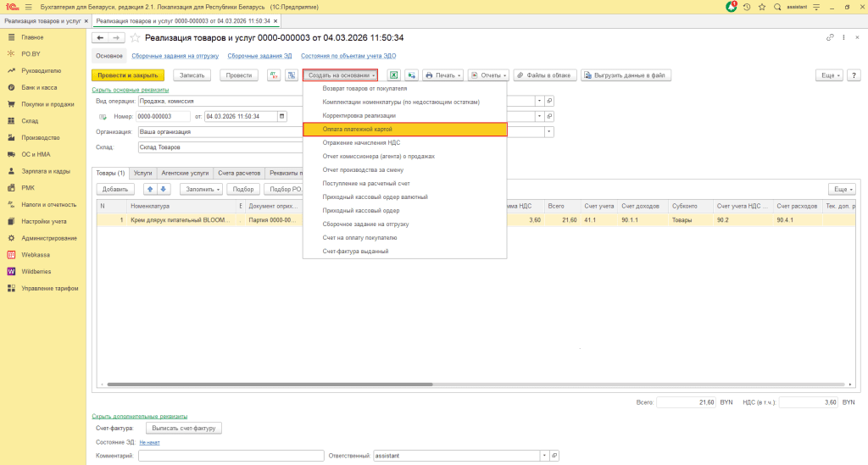
Task: Expand the Отчеты dropdown button
Action: point(488,75)
